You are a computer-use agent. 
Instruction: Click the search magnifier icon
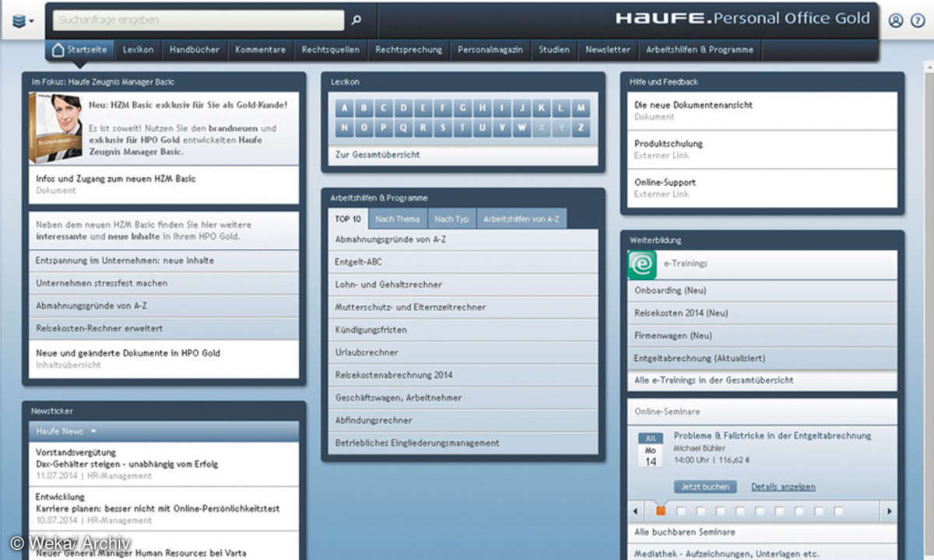pos(356,20)
